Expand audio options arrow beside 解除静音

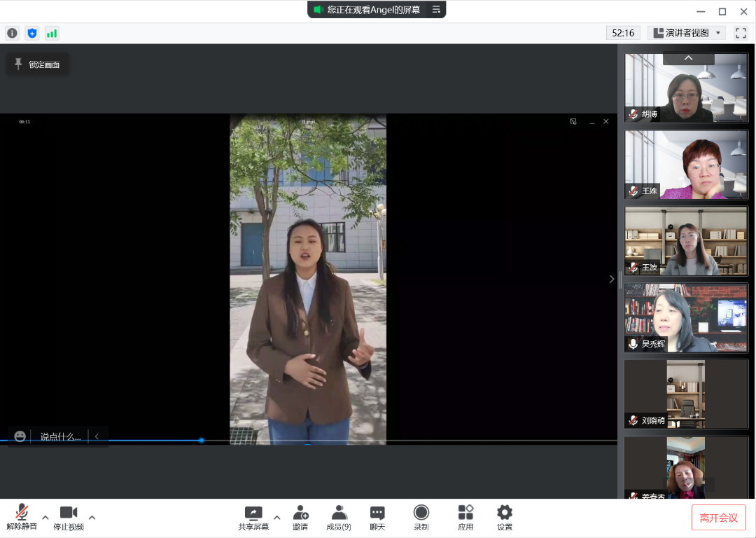click(45, 518)
